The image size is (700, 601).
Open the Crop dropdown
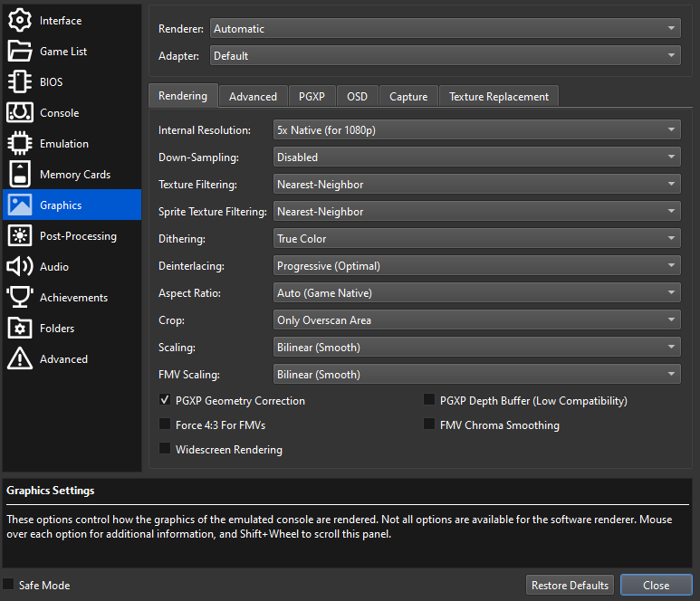(x=477, y=320)
